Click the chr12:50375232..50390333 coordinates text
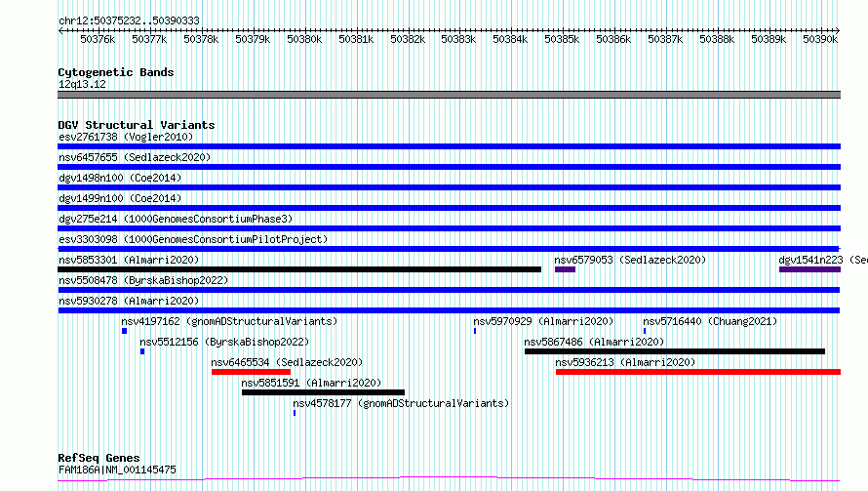 (129, 20)
